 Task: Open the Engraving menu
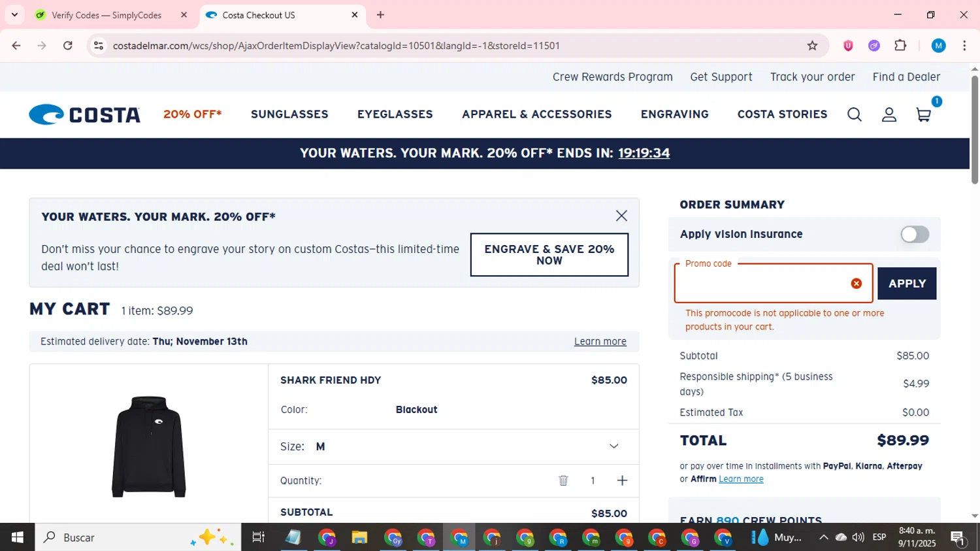point(674,114)
